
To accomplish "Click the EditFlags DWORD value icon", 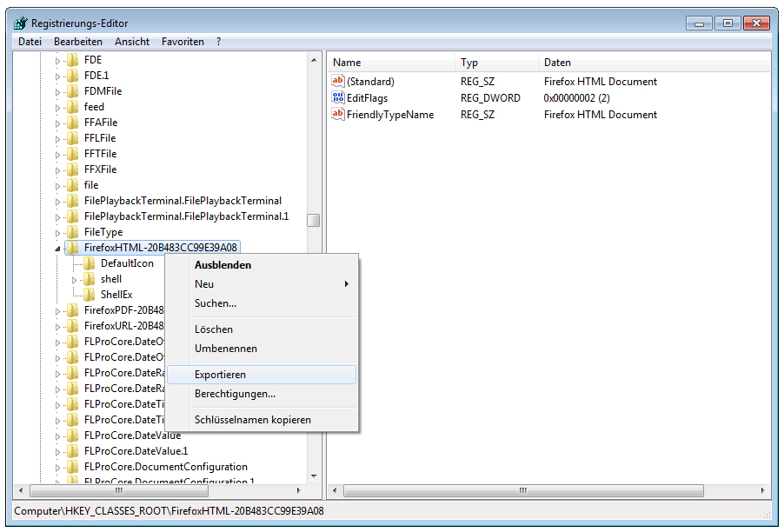I will (338, 98).
